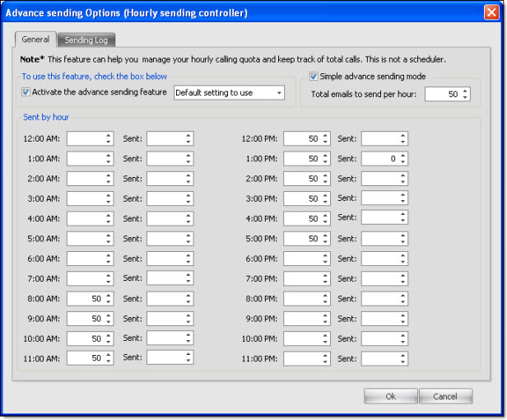Click Total emails to send per hour field
The height and width of the screenshot is (420, 507).
point(447,94)
